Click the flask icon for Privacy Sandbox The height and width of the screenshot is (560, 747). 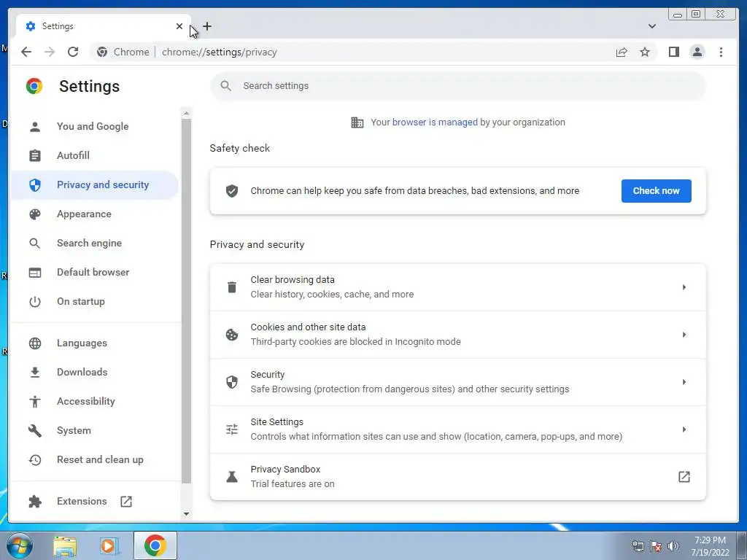tap(231, 477)
